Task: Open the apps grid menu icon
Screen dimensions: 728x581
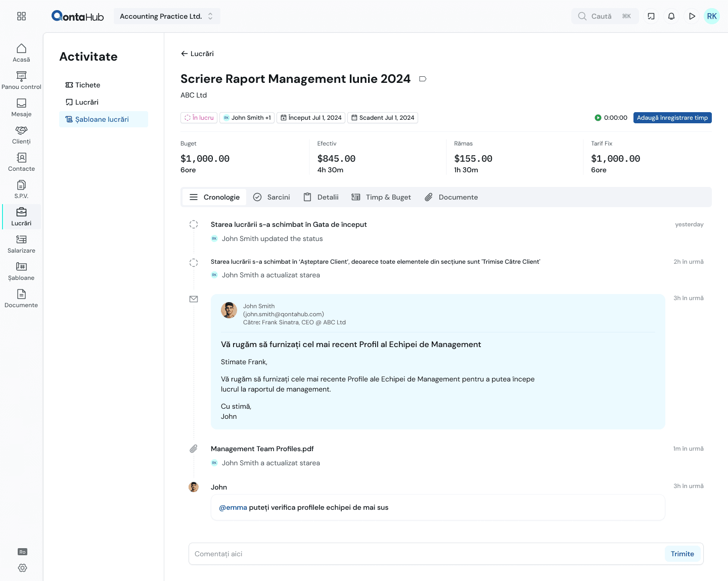Action: point(21,16)
